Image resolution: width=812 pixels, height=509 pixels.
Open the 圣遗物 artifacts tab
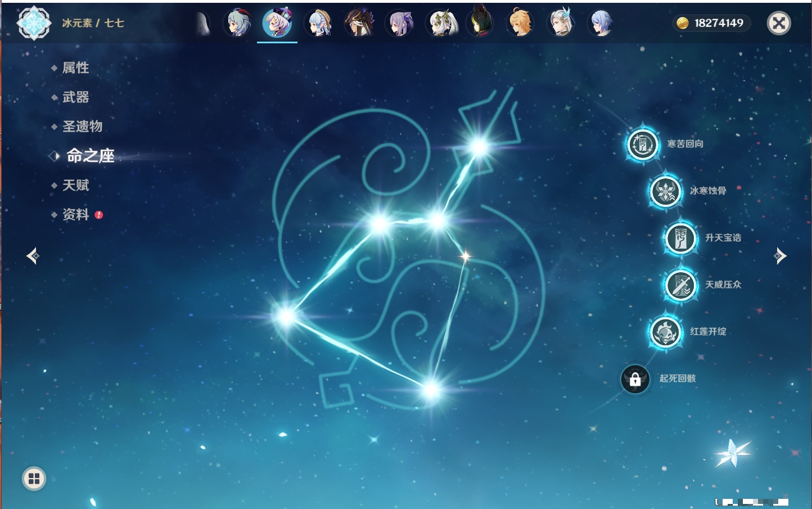tap(82, 127)
